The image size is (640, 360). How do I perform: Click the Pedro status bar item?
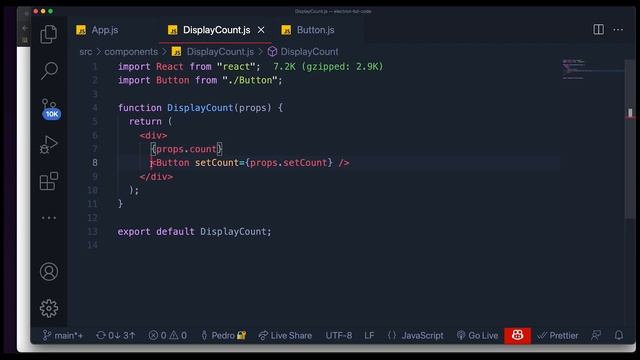(x=223, y=336)
